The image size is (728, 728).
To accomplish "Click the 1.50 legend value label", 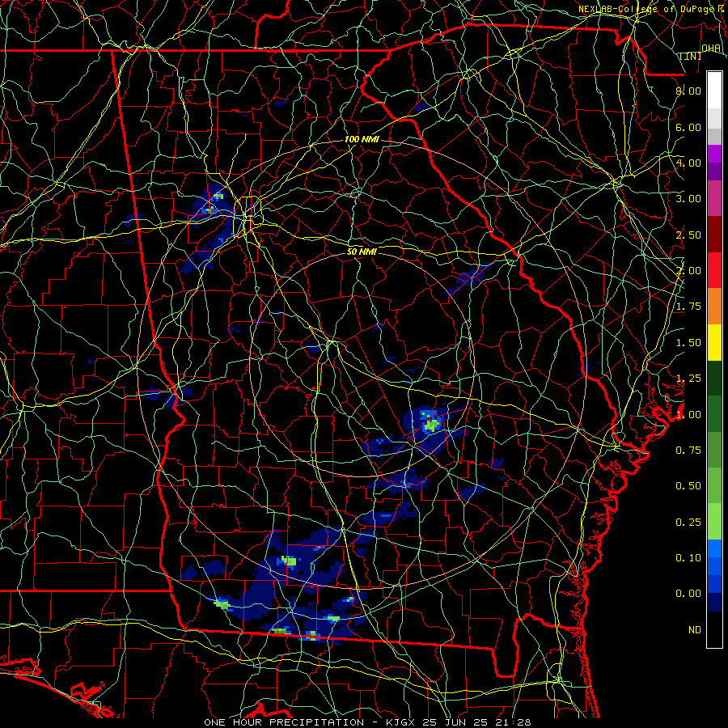I will click(688, 343).
